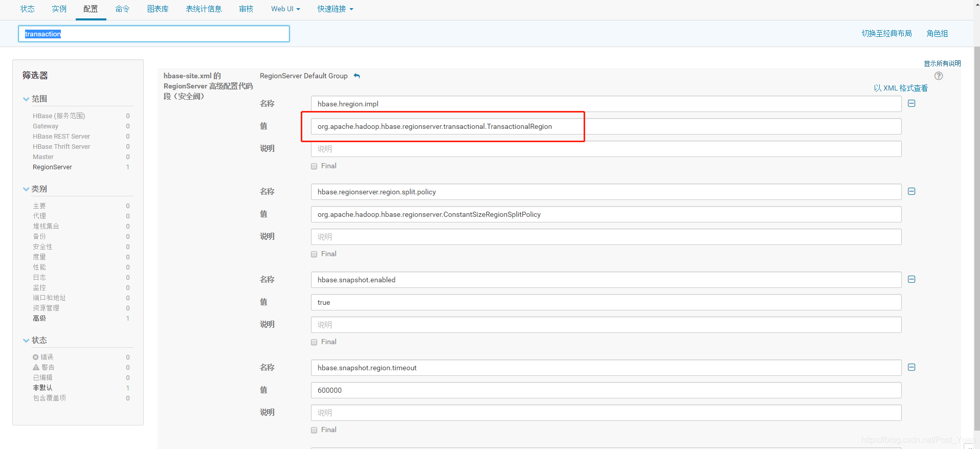
Task: Click the transaction search box
Action: click(x=154, y=34)
